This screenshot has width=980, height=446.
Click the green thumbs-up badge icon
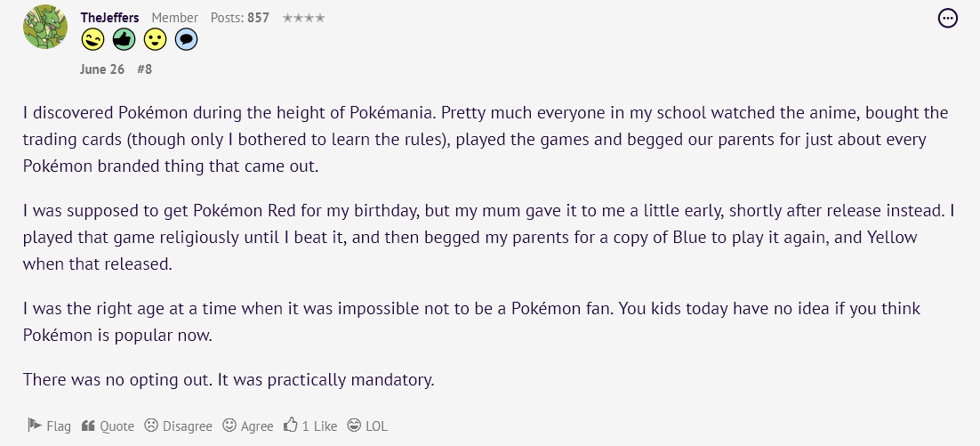click(x=124, y=39)
